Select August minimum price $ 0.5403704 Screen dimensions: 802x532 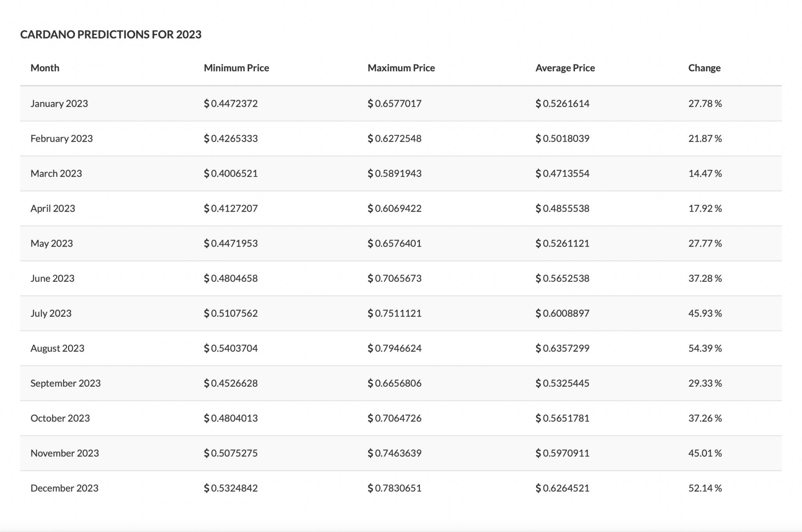pyautogui.click(x=231, y=348)
